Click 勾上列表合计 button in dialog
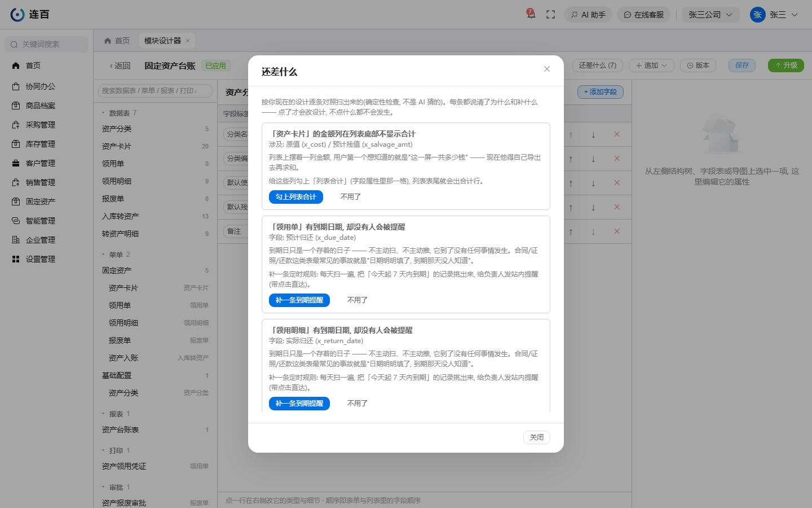812x508 pixels. (x=296, y=197)
